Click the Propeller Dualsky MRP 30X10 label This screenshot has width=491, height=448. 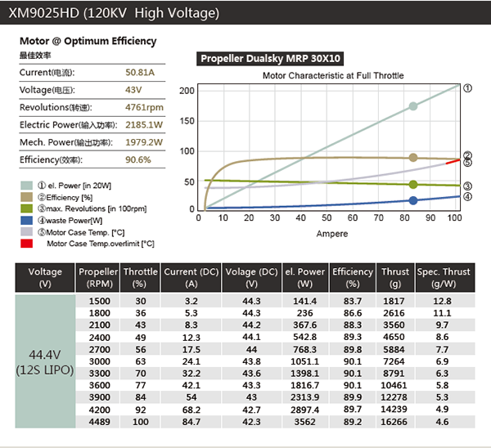pyautogui.click(x=269, y=59)
